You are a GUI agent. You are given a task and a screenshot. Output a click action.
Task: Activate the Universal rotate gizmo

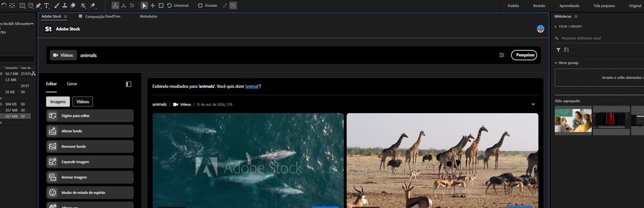pyautogui.click(x=169, y=6)
